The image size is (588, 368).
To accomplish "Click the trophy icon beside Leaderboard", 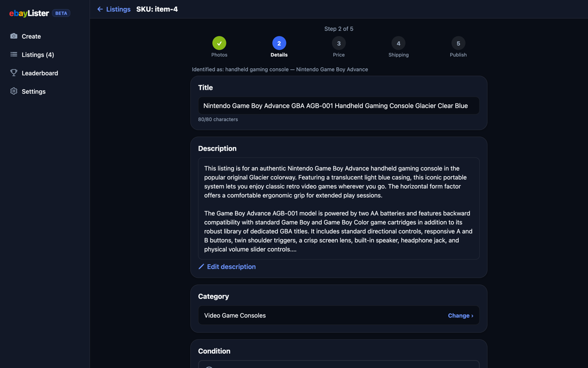I will point(14,73).
